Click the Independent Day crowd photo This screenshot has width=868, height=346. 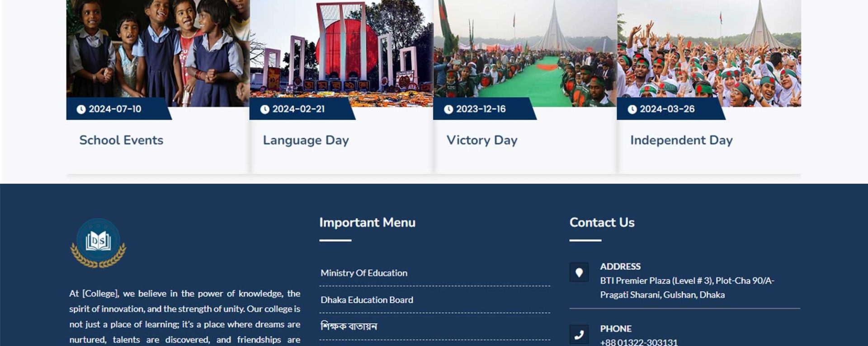tap(709, 53)
